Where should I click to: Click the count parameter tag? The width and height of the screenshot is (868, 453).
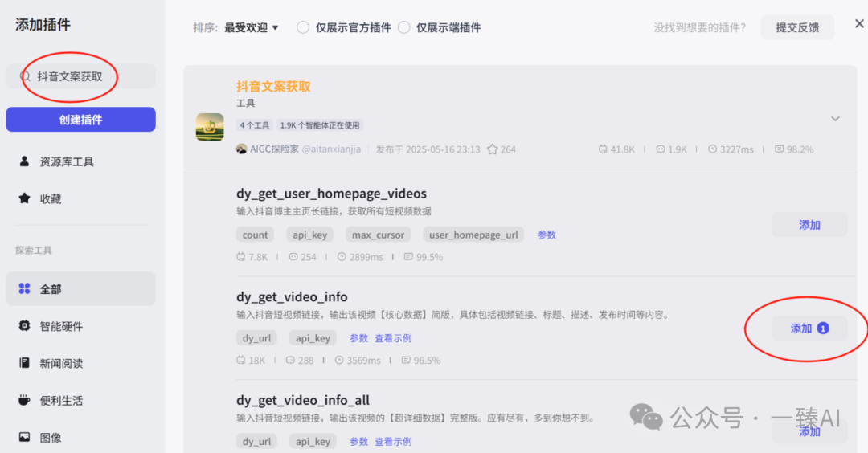[x=255, y=235]
